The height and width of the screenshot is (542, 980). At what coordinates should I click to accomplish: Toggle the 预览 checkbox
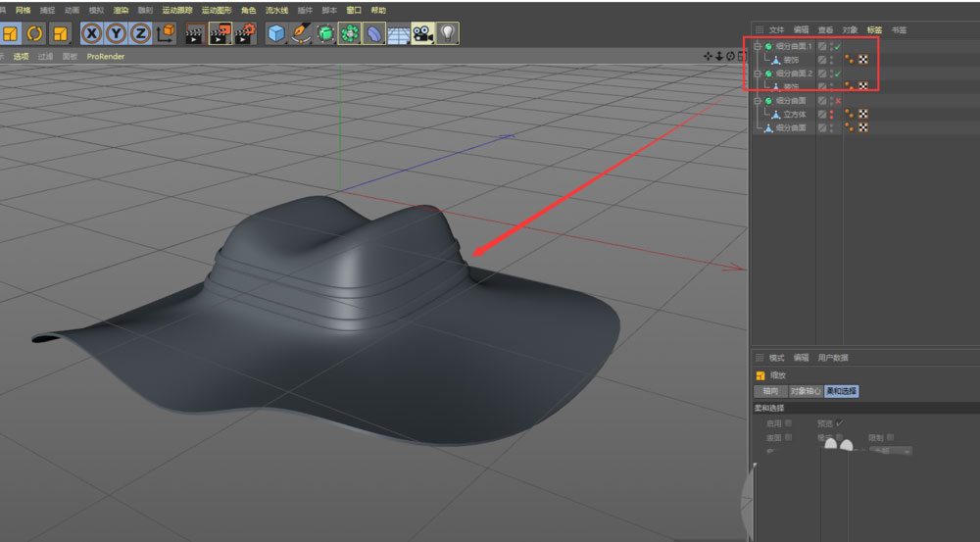tap(839, 423)
